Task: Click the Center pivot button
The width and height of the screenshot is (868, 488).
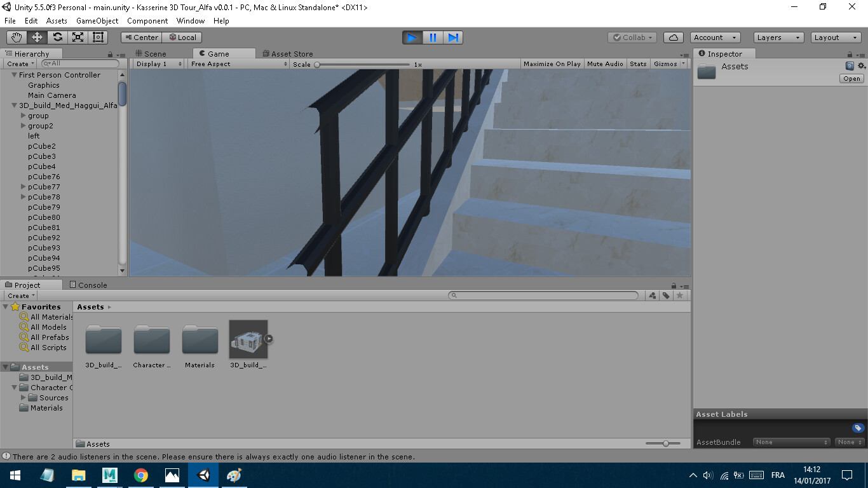Action: (140, 37)
